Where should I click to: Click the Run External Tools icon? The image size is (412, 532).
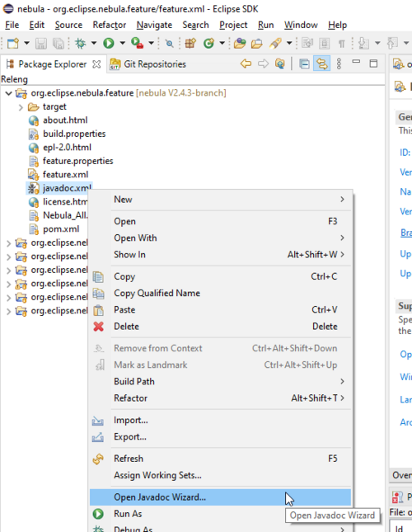pos(138,43)
